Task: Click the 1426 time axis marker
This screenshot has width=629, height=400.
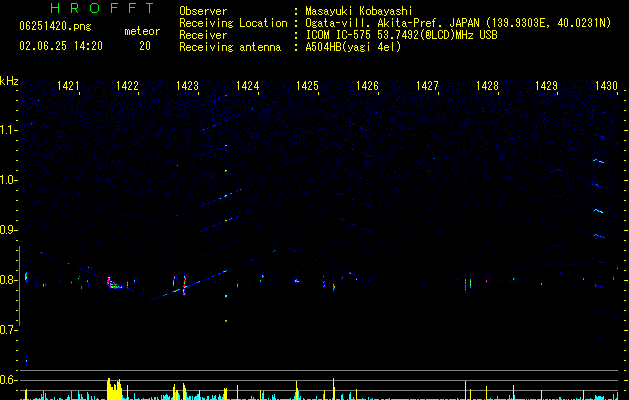Action: point(367,85)
